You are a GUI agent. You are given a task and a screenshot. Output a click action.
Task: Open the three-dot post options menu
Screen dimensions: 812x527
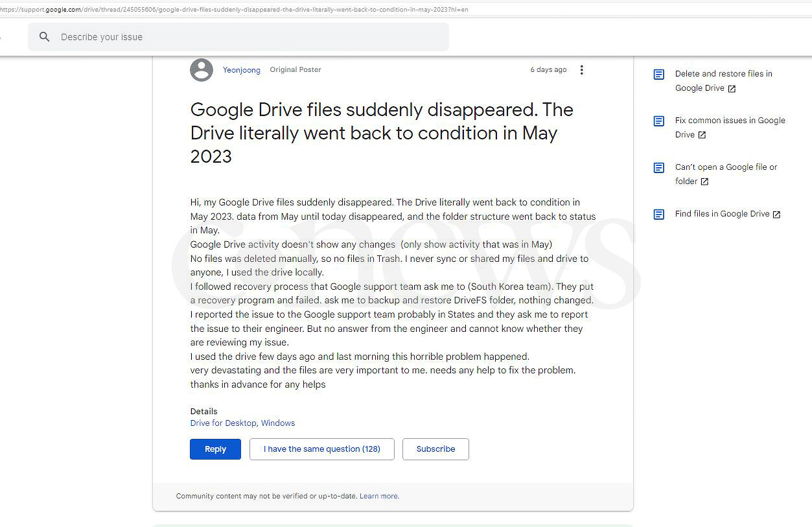click(x=581, y=70)
